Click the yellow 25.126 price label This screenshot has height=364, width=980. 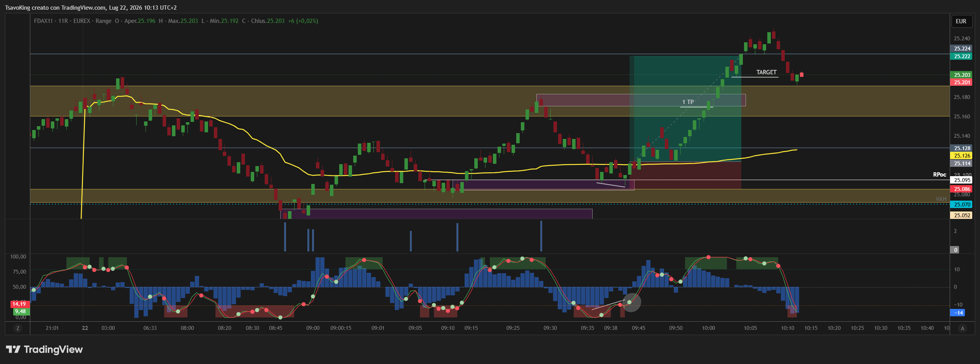tap(962, 156)
